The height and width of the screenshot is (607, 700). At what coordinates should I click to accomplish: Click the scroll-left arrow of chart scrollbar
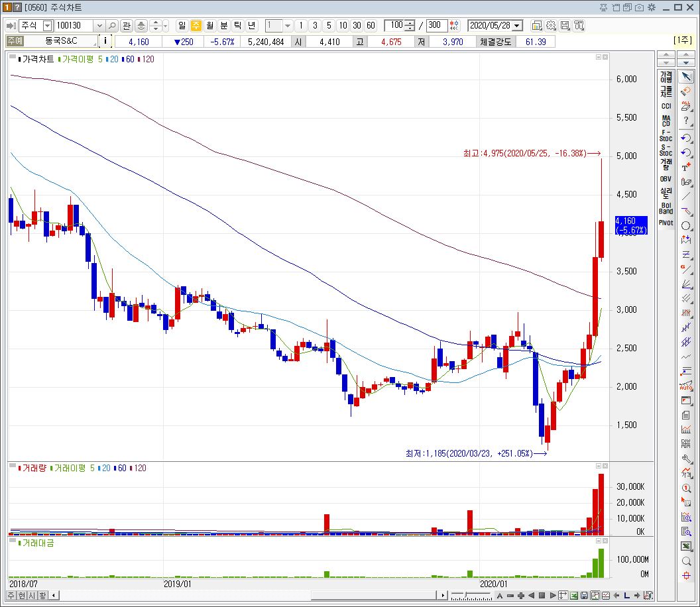pos(54,595)
